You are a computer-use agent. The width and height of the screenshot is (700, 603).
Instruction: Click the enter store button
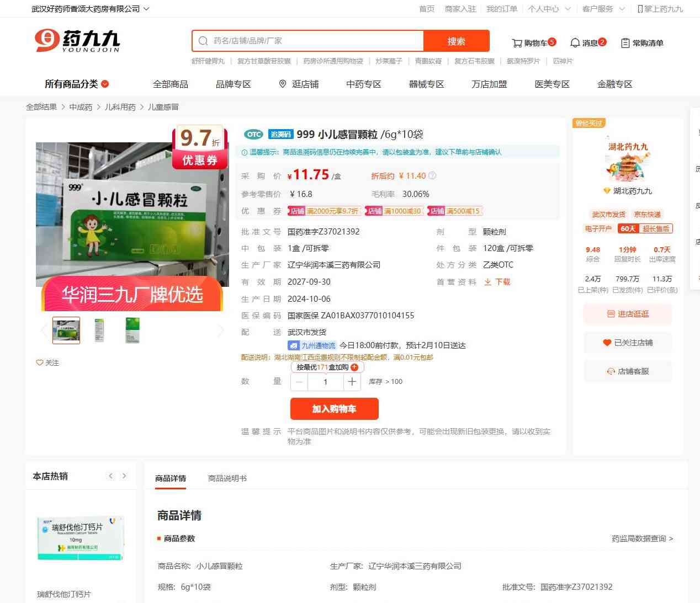coord(628,314)
